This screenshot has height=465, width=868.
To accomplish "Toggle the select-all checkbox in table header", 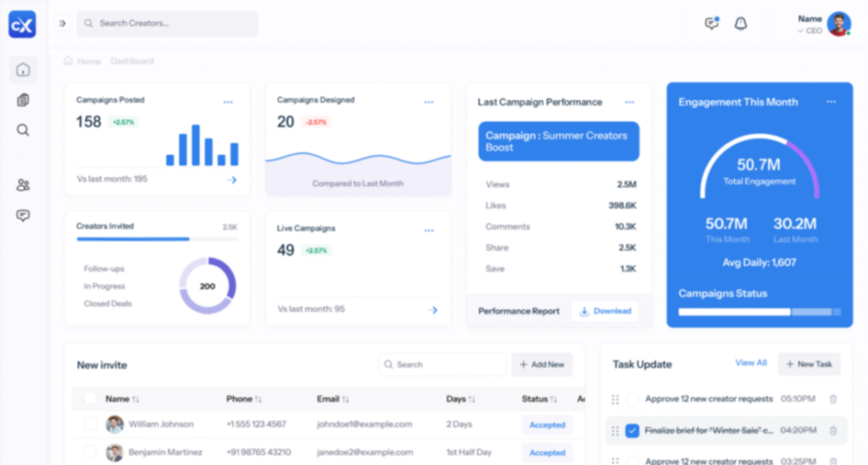I will (90, 399).
